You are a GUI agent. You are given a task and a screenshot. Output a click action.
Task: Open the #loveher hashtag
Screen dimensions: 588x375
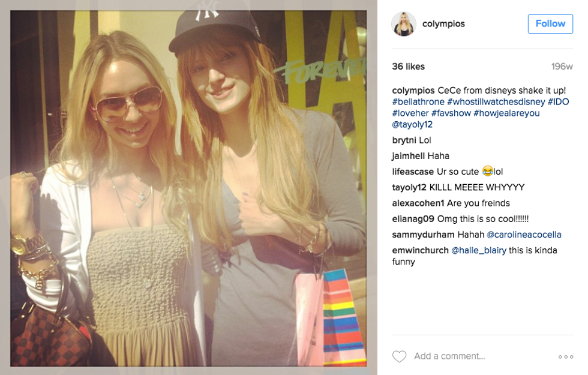(x=410, y=113)
